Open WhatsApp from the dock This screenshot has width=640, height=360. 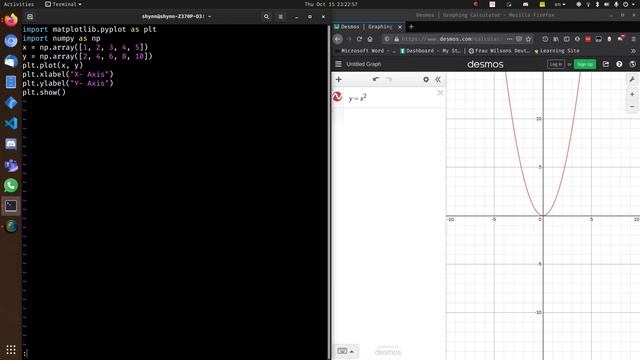click(11, 185)
